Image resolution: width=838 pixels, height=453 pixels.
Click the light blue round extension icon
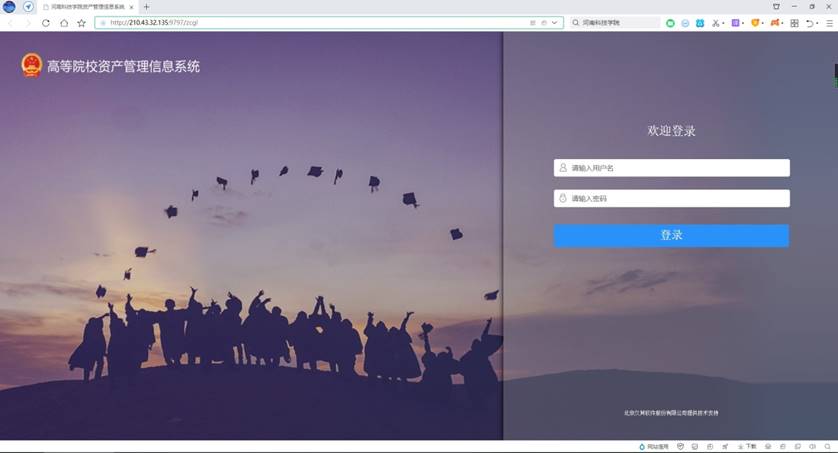(x=685, y=23)
